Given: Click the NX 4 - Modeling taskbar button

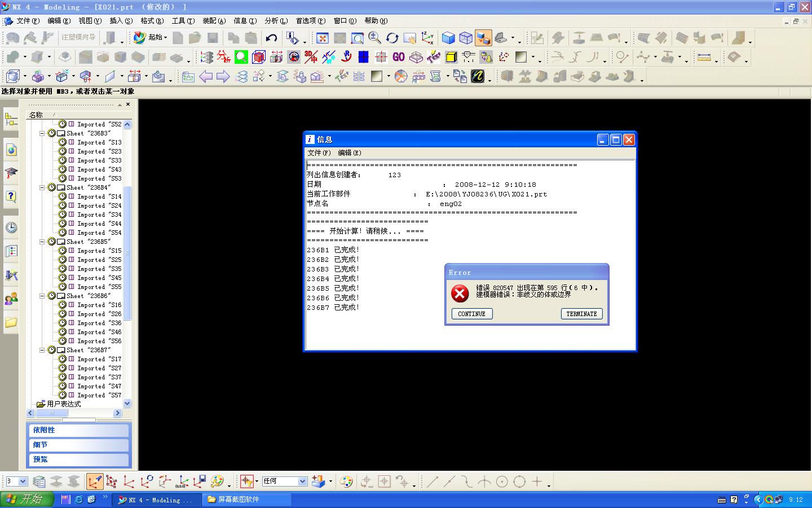Looking at the screenshot, I should tap(157, 500).
